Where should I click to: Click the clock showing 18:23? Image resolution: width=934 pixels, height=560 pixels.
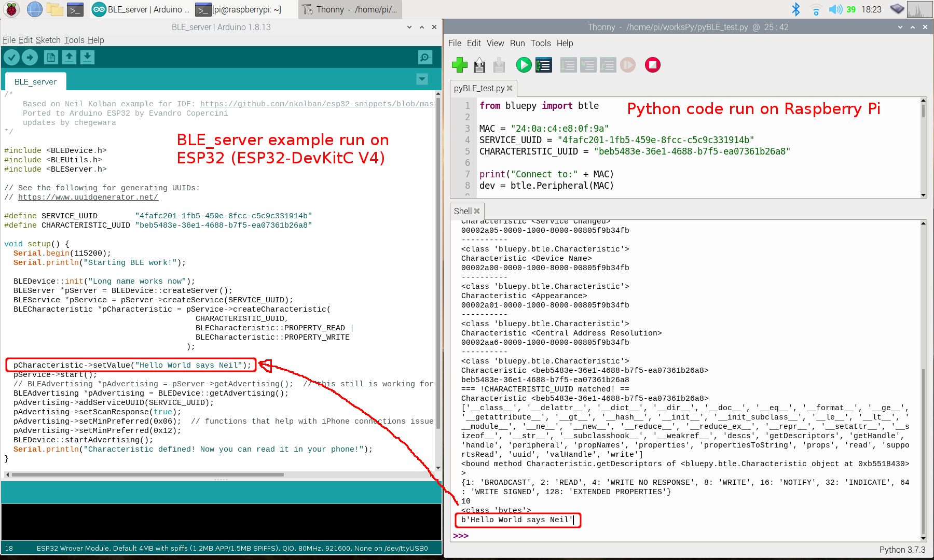[871, 9]
